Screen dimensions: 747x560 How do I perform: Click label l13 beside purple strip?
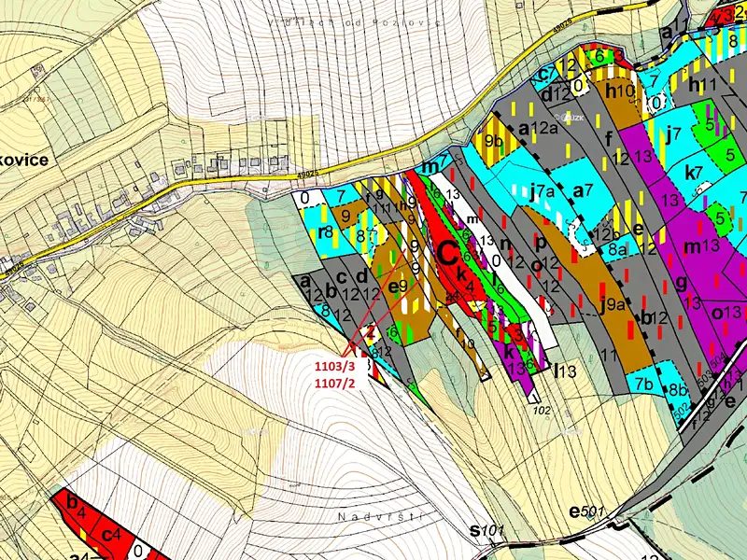point(565,371)
